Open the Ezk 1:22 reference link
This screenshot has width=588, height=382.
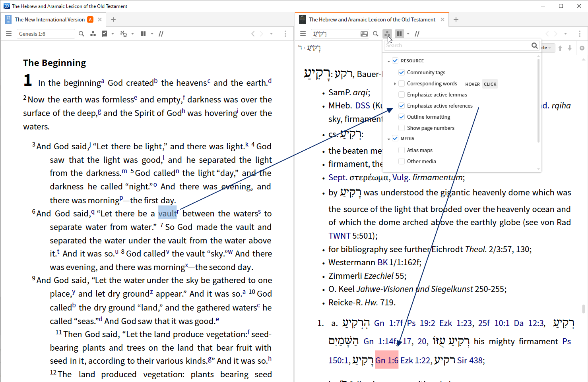point(415,361)
